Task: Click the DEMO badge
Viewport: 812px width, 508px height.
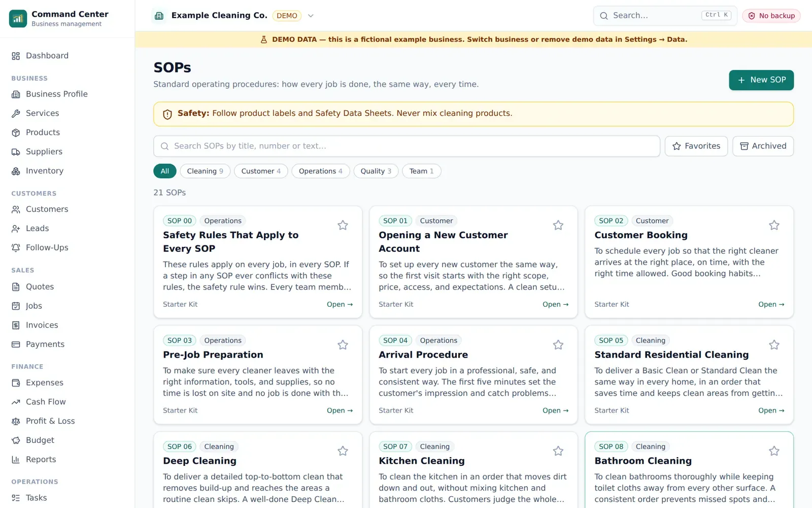Action: (x=287, y=16)
